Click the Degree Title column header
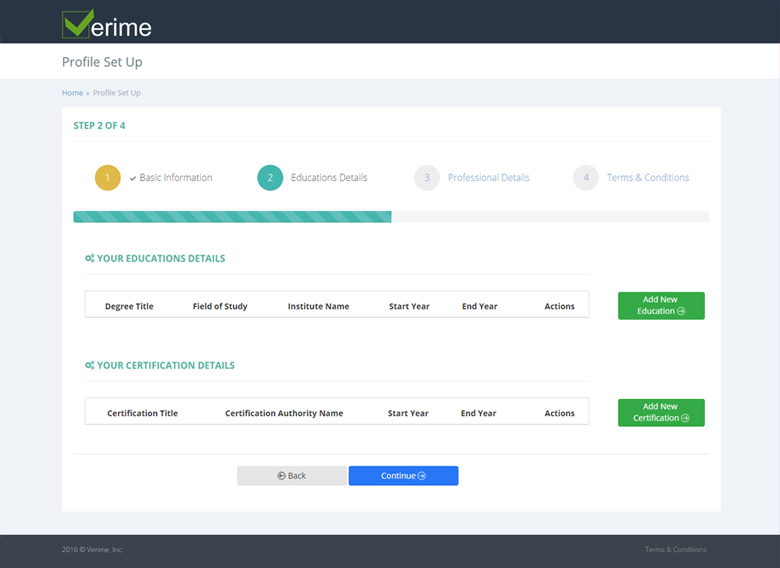 tap(129, 306)
